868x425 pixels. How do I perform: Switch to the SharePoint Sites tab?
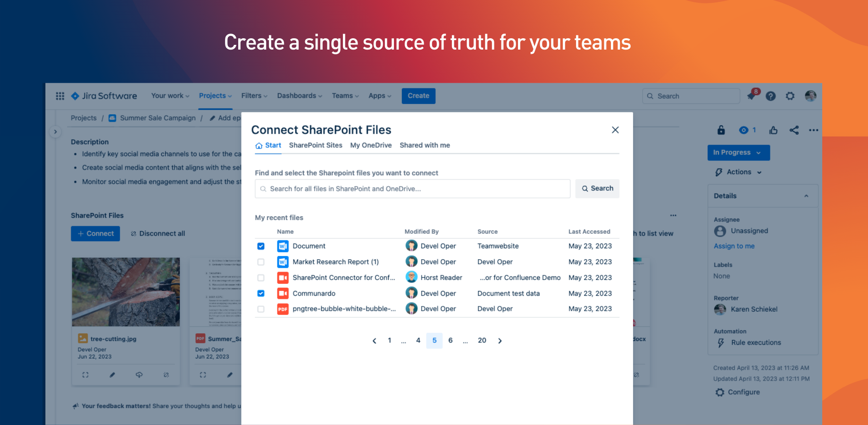(x=316, y=145)
